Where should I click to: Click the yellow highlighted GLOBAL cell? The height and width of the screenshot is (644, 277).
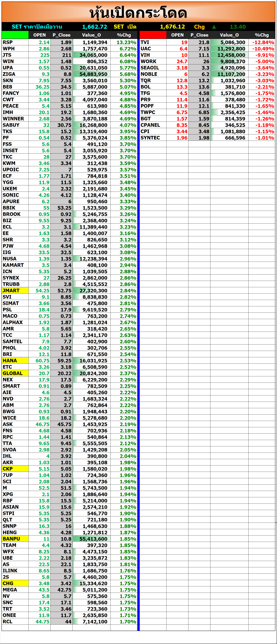(x=15, y=373)
